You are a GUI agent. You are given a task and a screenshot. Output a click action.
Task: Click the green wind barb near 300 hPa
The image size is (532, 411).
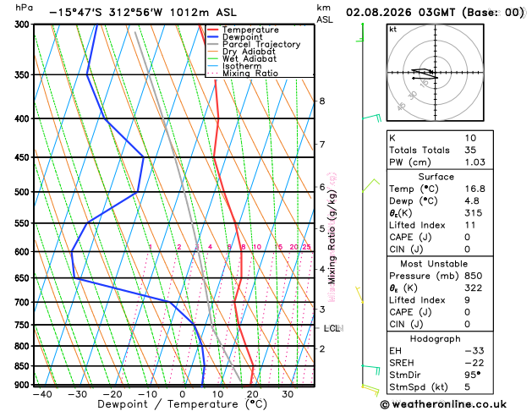[x=360, y=33]
